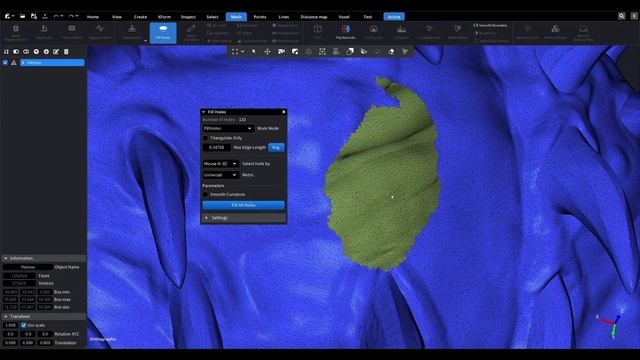This screenshot has width=640, height=360.
Task: Click the camera icon in viewport toolbar
Action: point(281,51)
